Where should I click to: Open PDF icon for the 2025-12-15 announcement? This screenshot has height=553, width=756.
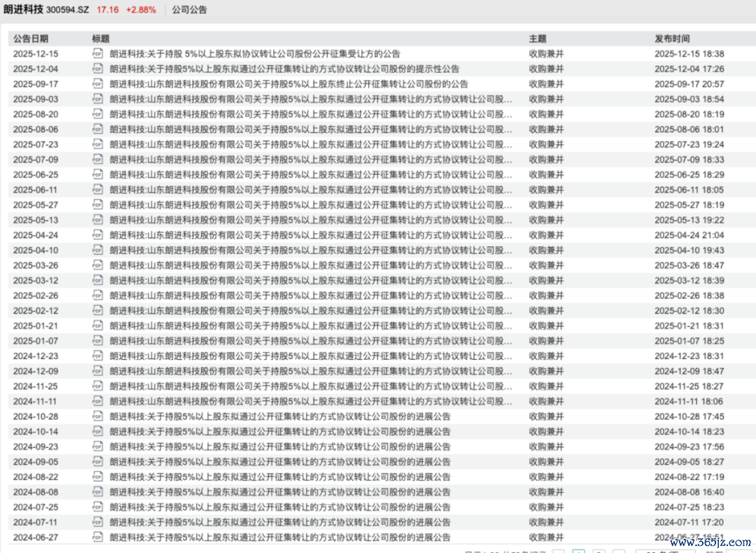click(x=97, y=54)
